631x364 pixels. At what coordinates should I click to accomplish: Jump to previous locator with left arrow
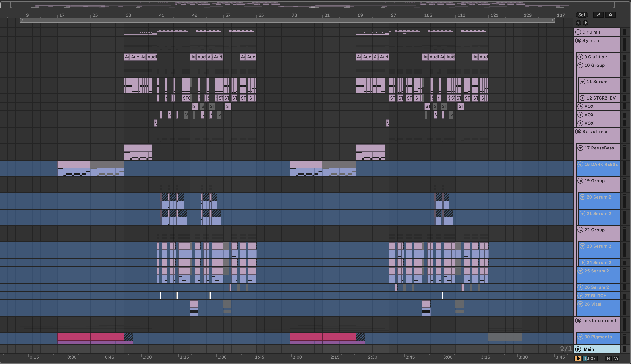[x=579, y=23]
